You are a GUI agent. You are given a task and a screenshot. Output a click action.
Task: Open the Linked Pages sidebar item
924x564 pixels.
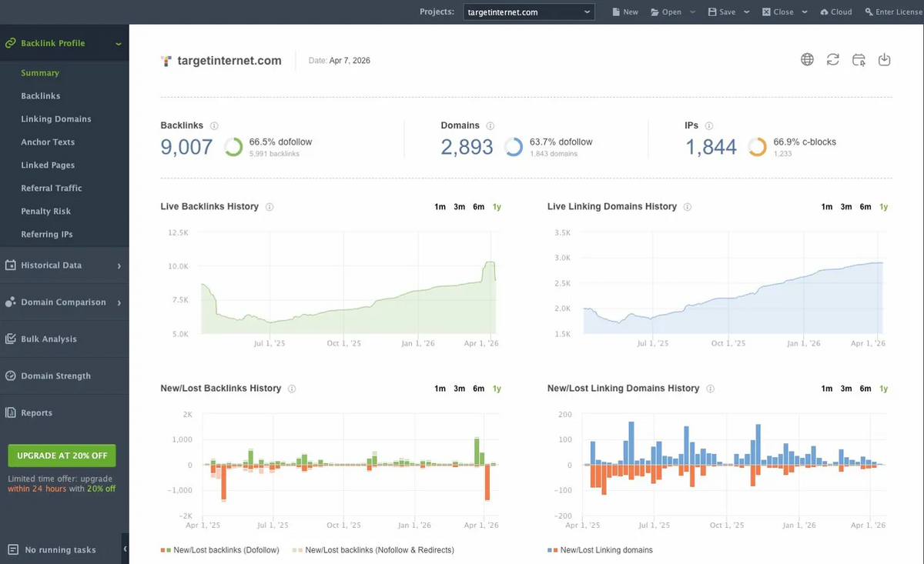tap(48, 165)
